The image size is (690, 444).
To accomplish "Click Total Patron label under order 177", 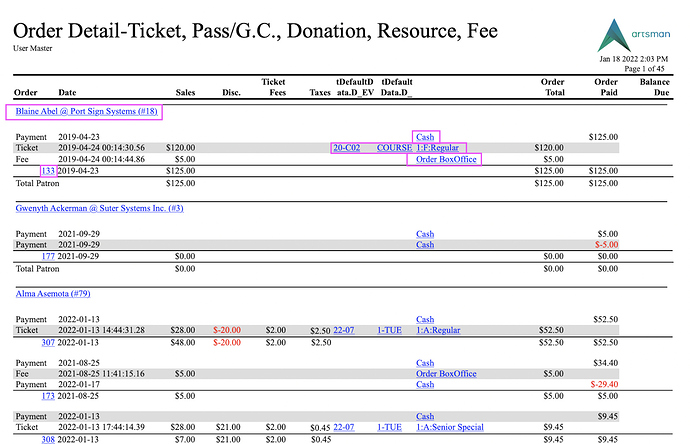I will coord(37,269).
